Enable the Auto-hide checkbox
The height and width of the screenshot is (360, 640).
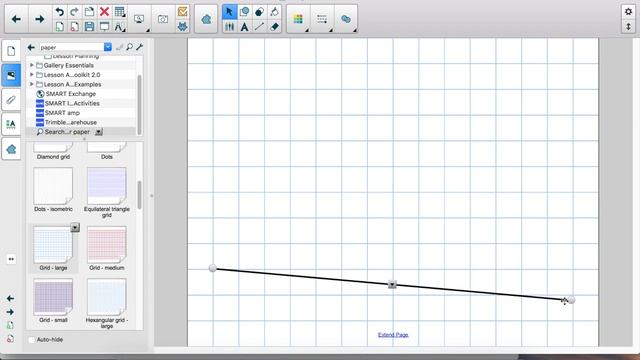31,340
